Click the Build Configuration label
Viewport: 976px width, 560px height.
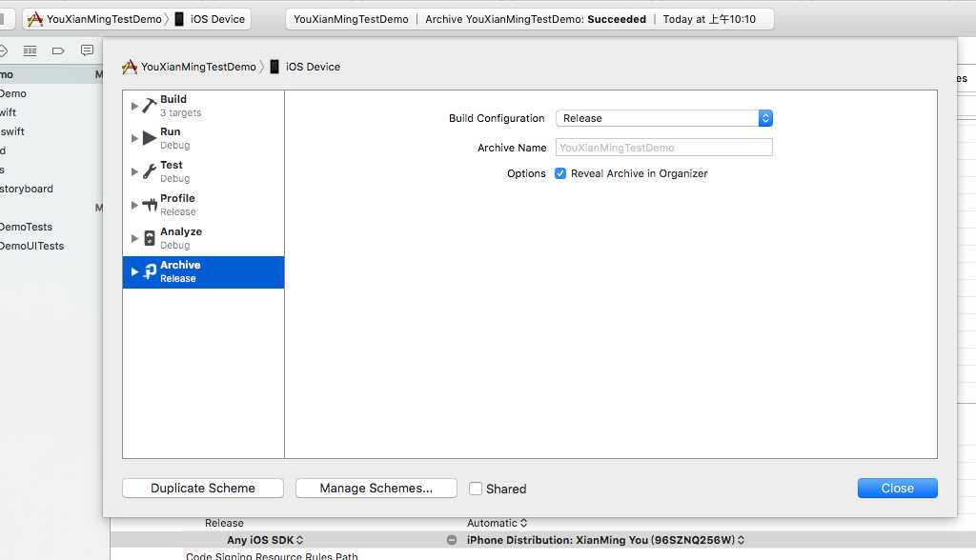click(x=497, y=118)
